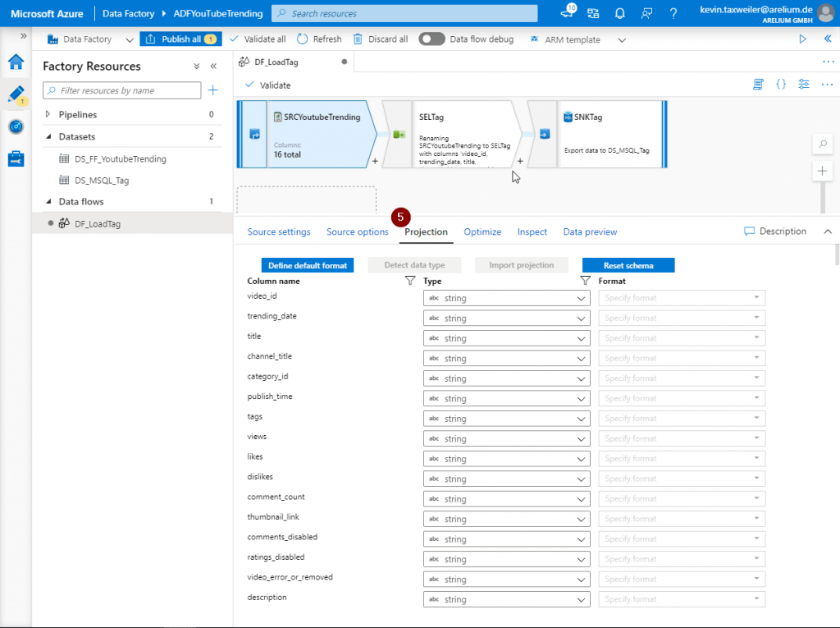Click the settings sliders icon near the code icon
Viewport: 840px width, 628px height.
click(x=803, y=84)
